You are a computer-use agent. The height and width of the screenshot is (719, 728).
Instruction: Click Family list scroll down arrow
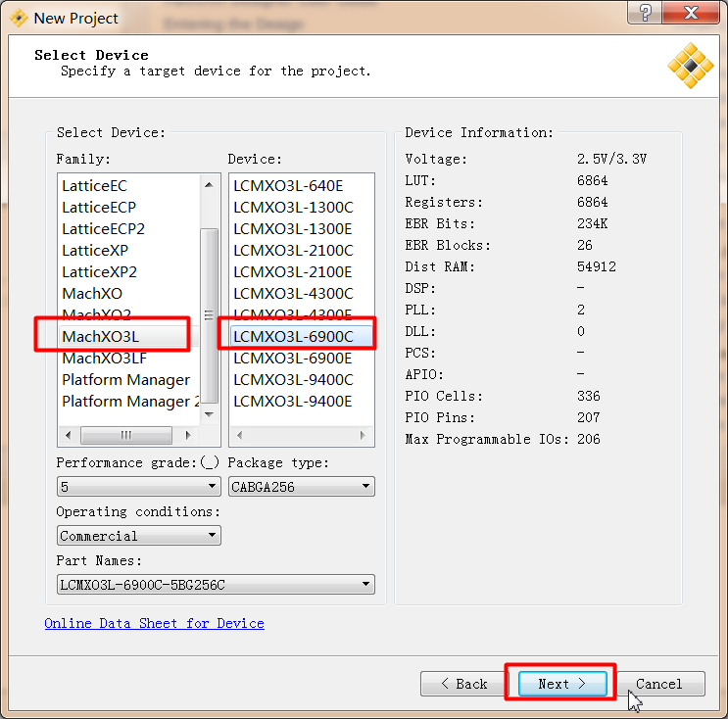click(x=209, y=414)
